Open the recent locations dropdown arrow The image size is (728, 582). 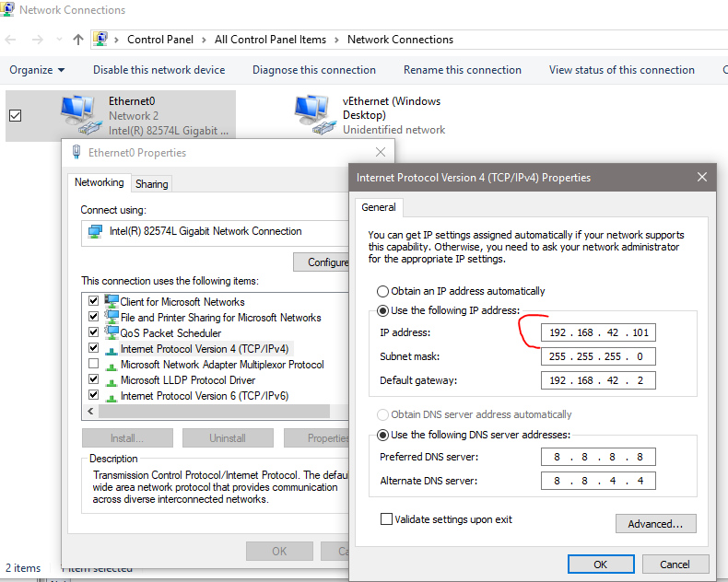[x=59, y=40]
